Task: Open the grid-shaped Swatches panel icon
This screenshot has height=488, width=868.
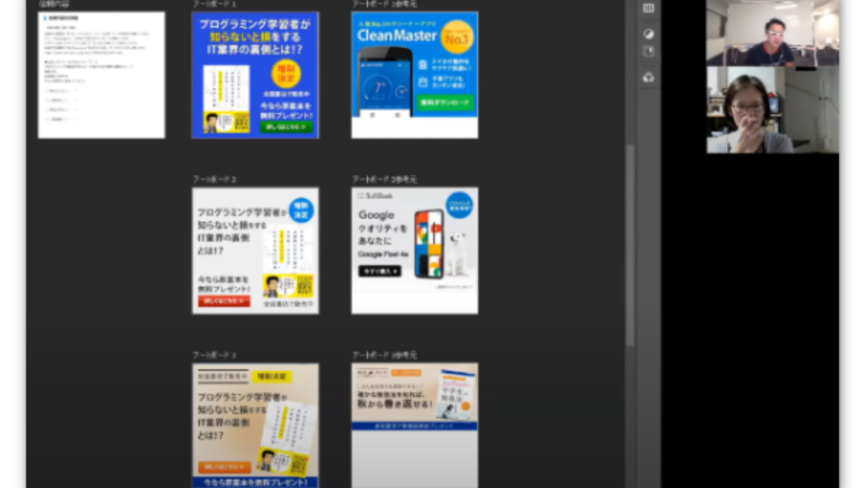Action: pyautogui.click(x=648, y=8)
